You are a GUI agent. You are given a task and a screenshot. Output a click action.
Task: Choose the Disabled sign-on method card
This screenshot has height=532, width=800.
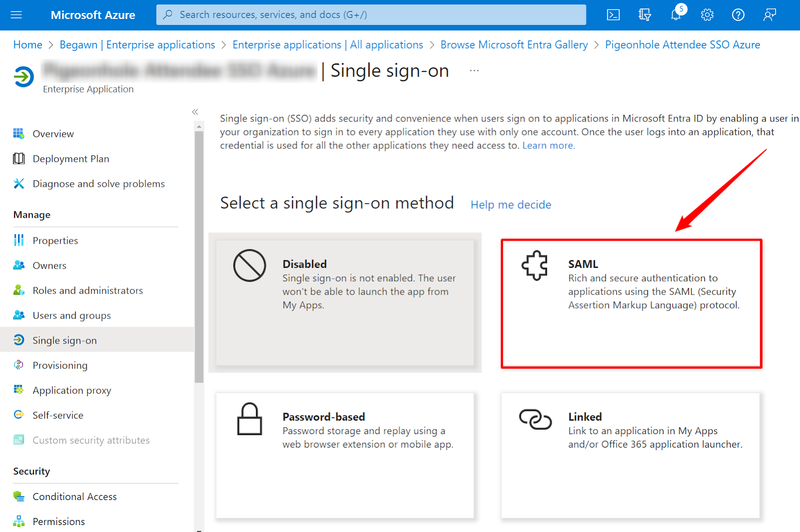click(345, 303)
